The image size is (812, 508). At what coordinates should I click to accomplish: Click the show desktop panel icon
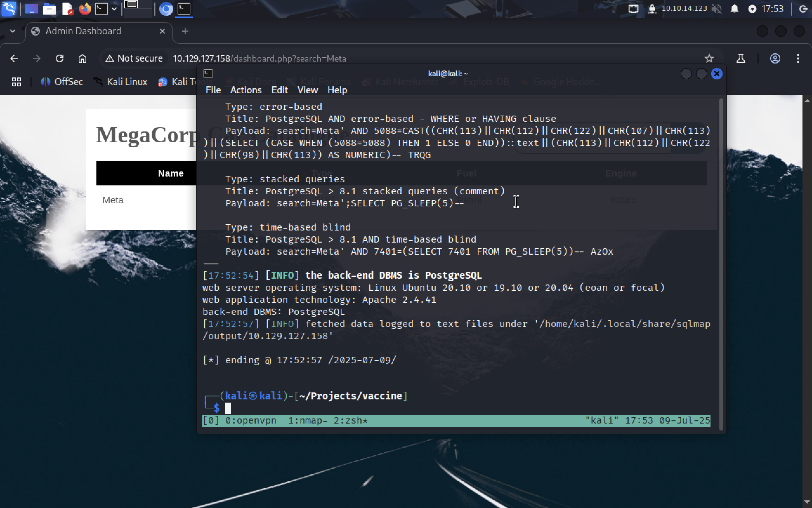click(x=31, y=9)
